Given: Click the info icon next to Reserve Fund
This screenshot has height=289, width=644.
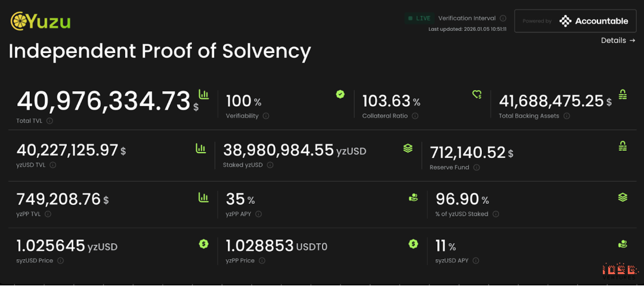Looking at the screenshot, I should (476, 167).
